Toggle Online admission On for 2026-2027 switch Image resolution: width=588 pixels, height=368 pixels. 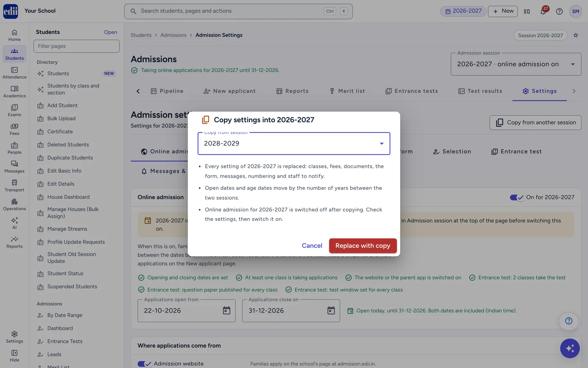click(x=516, y=197)
